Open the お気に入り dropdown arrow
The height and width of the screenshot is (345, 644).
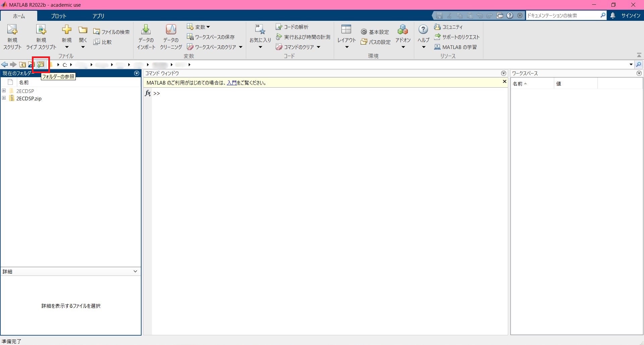pyautogui.click(x=260, y=47)
